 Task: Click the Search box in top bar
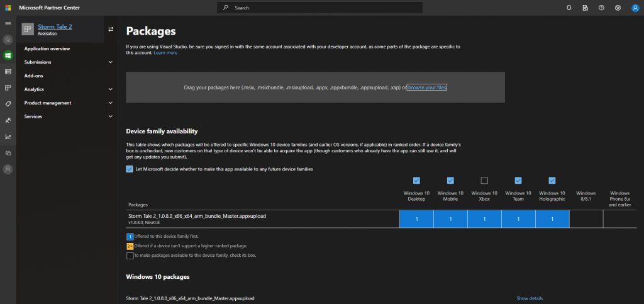tap(319, 8)
